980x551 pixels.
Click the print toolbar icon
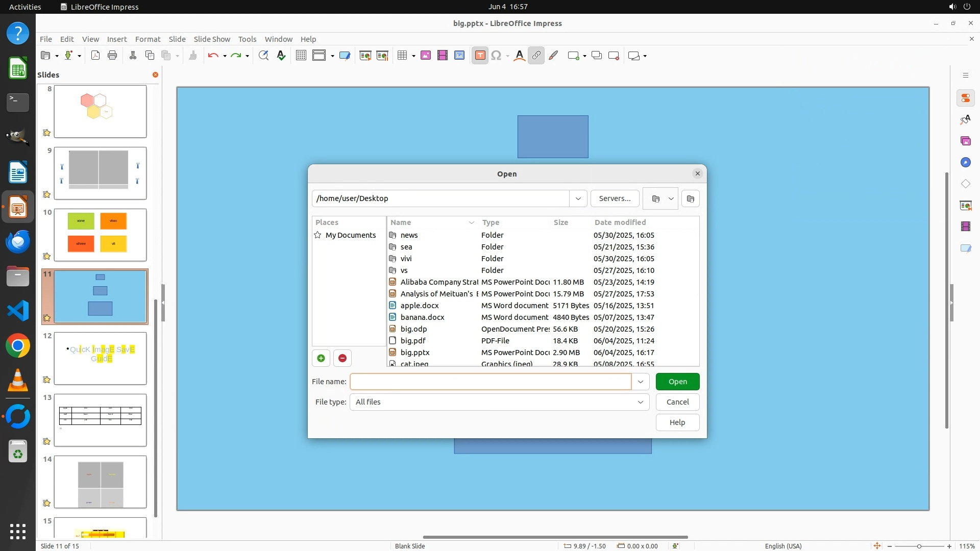(x=112, y=56)
